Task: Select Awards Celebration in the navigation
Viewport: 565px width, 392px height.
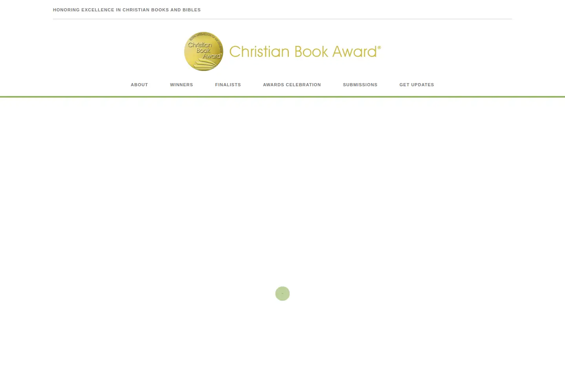Action: click(292, 85)
